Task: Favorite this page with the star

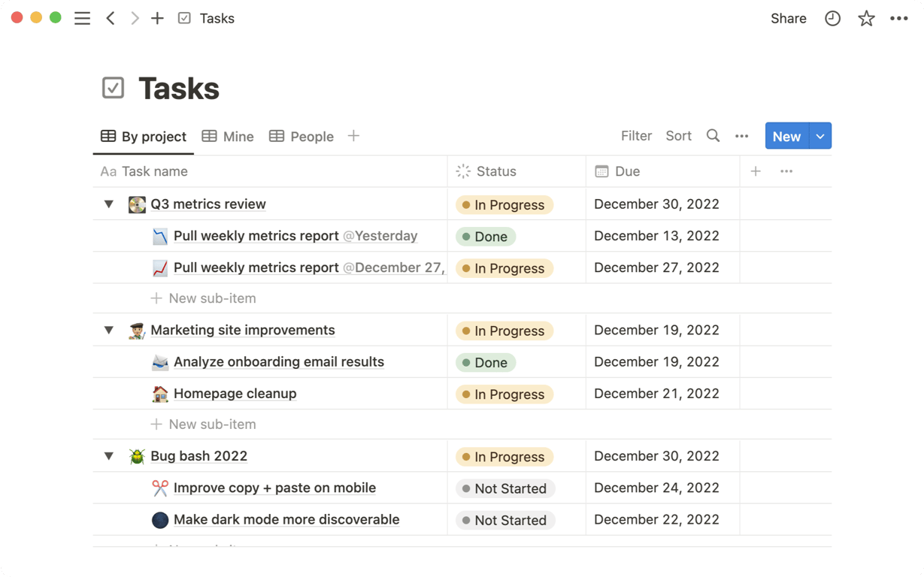Action: tap(866, 19)
